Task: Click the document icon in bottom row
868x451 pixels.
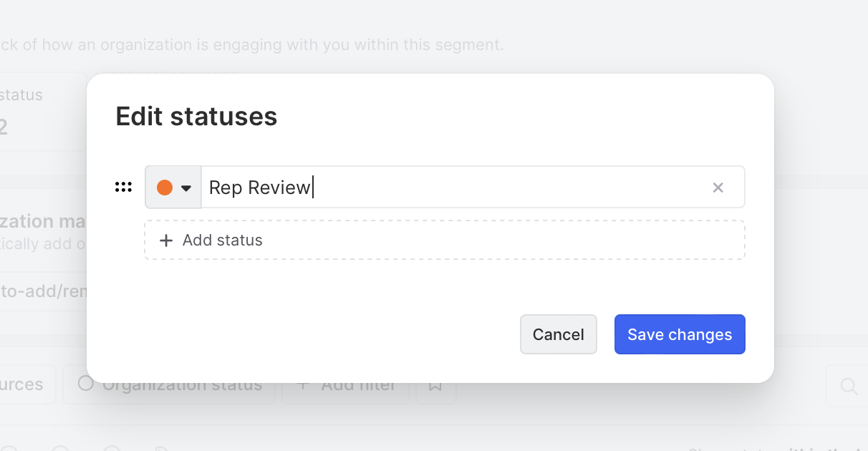Action: pyautogui.click(x=162, y=448)
